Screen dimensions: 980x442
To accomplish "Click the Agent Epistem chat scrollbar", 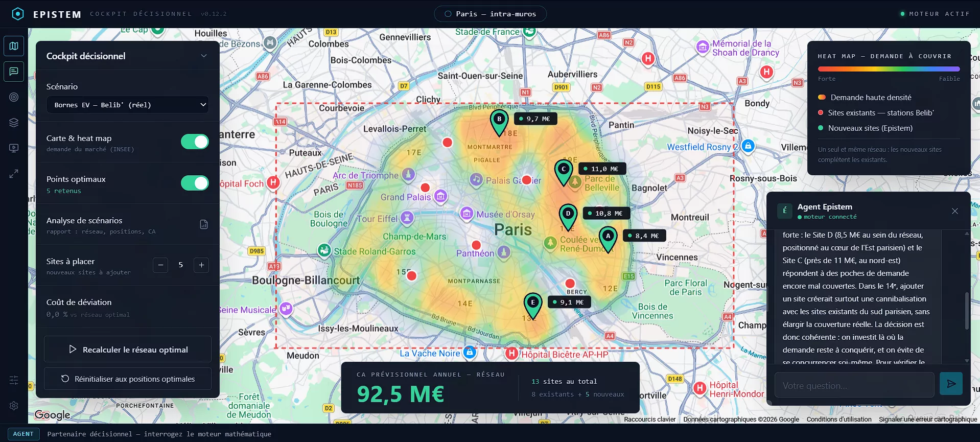I will (966, 311).
